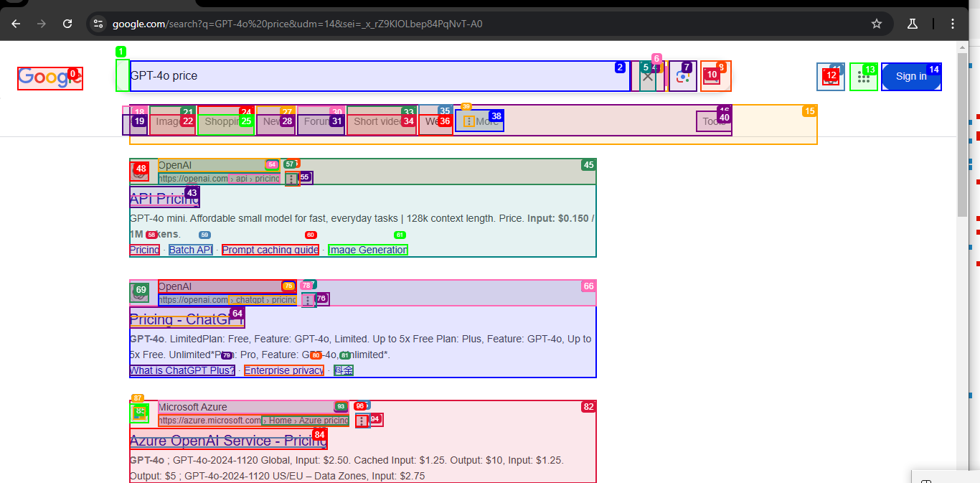Open three-dot menu for Pricing - ChatGPT result
This screenshot has width=980, height=483.
[x=308, y=299]
